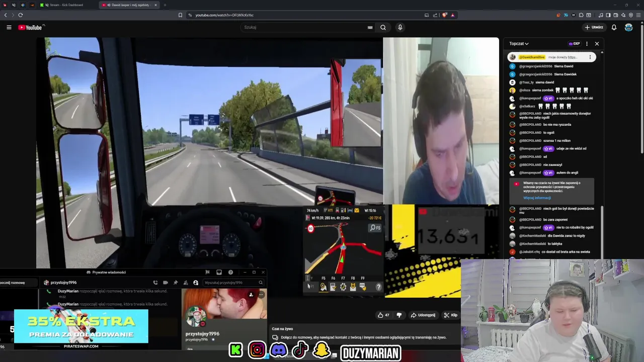Image resolution: width=644 pixels, height=362 pixels.
Task: Open Discord inbox icon in title bar
Action: [x=219, y=272]
